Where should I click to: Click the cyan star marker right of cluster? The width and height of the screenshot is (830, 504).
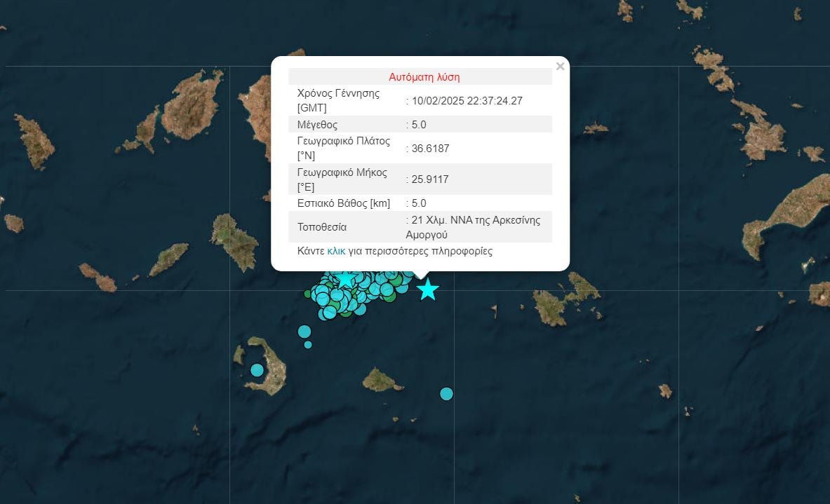pos(427,289)
